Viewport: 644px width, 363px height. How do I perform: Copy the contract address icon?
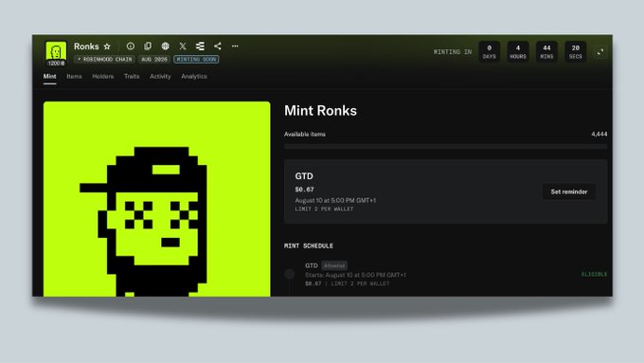click(x=148, y=46)
